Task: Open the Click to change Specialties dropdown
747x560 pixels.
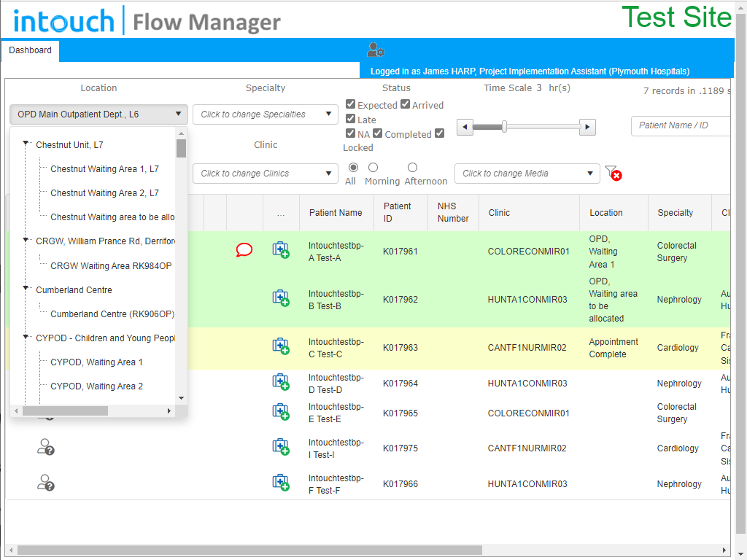Action: click(266, 114)
